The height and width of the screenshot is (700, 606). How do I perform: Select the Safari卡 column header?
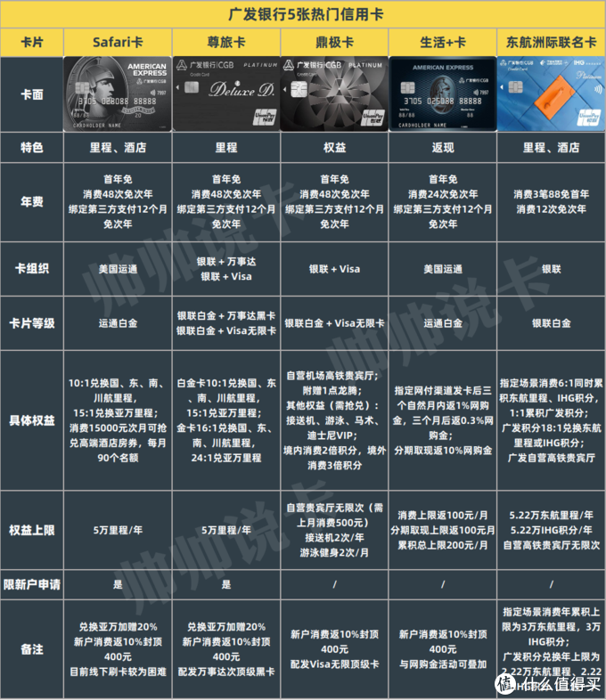point(119,42)
